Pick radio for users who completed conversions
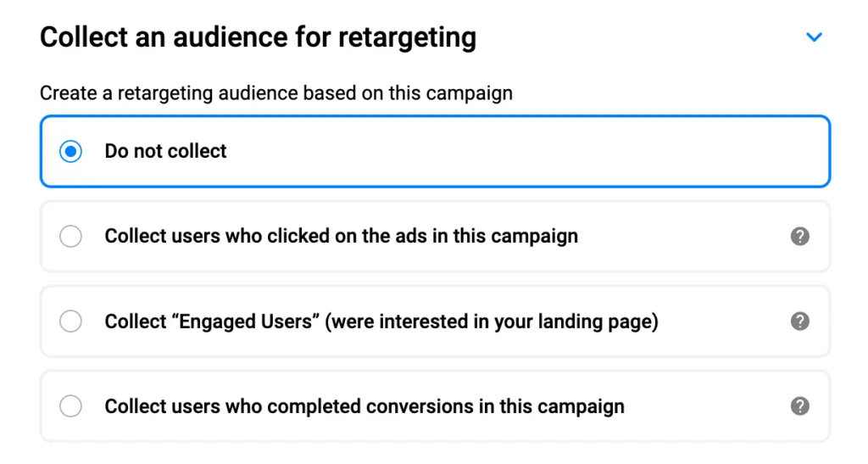 (x=70, y=406)
